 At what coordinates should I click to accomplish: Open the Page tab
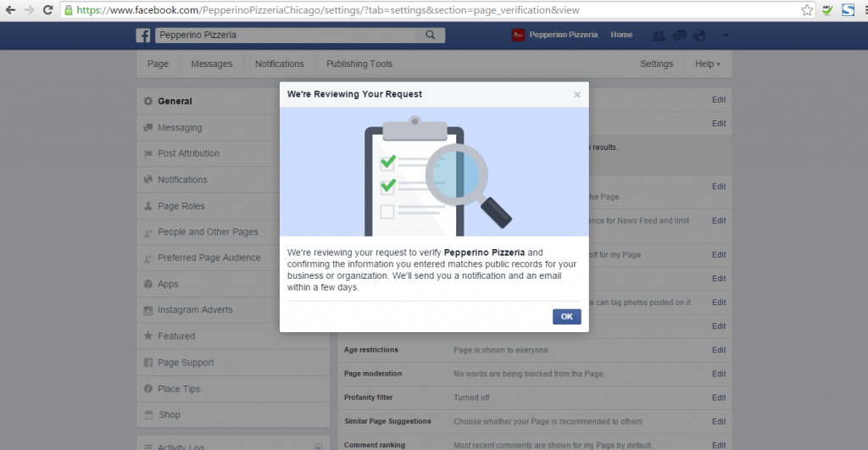point(158,64)
